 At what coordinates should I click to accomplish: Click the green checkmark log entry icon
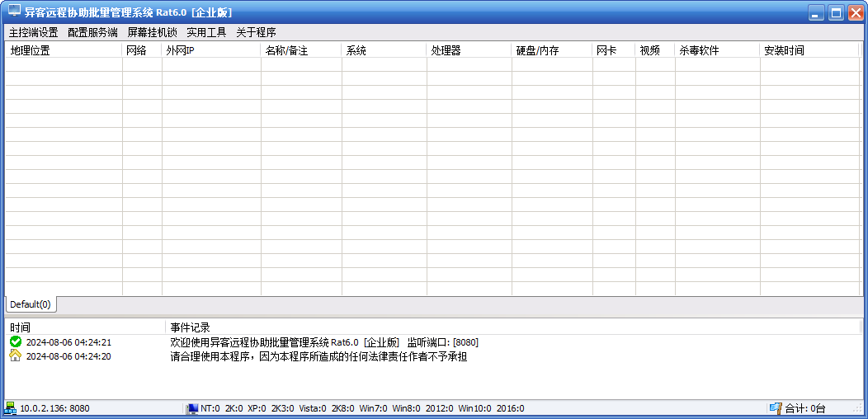(x=16, y=341)
